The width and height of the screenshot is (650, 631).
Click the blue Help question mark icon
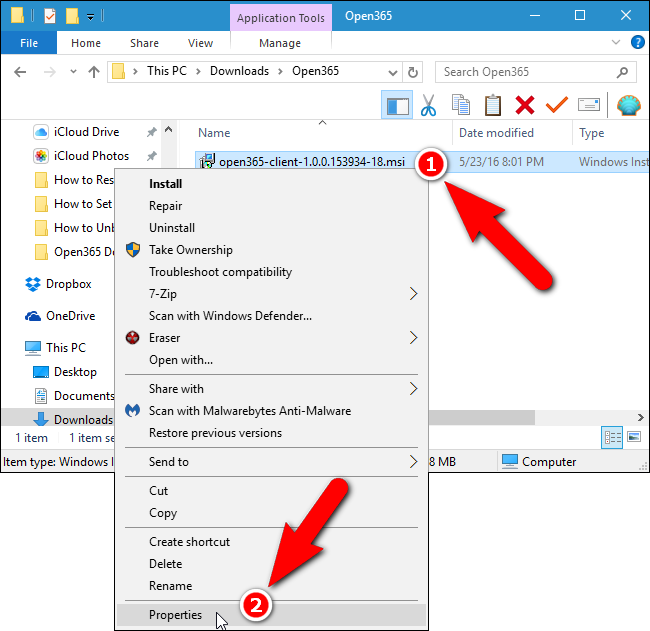coord(637,42)
